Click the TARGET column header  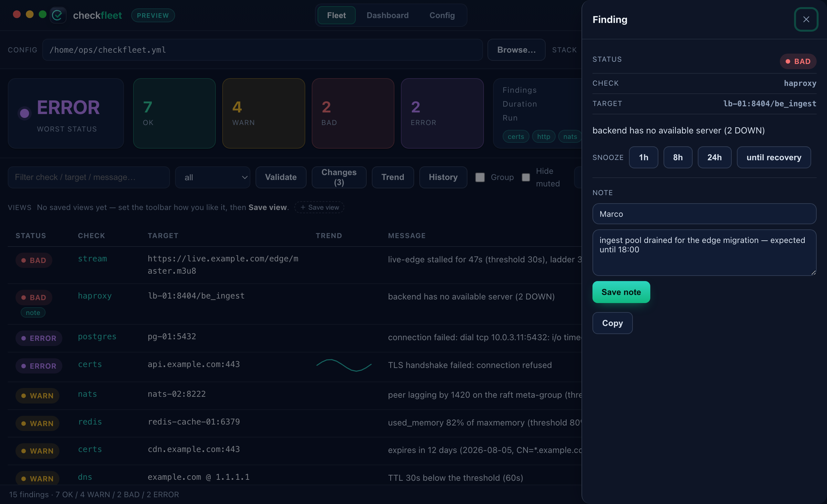(163, 236)
